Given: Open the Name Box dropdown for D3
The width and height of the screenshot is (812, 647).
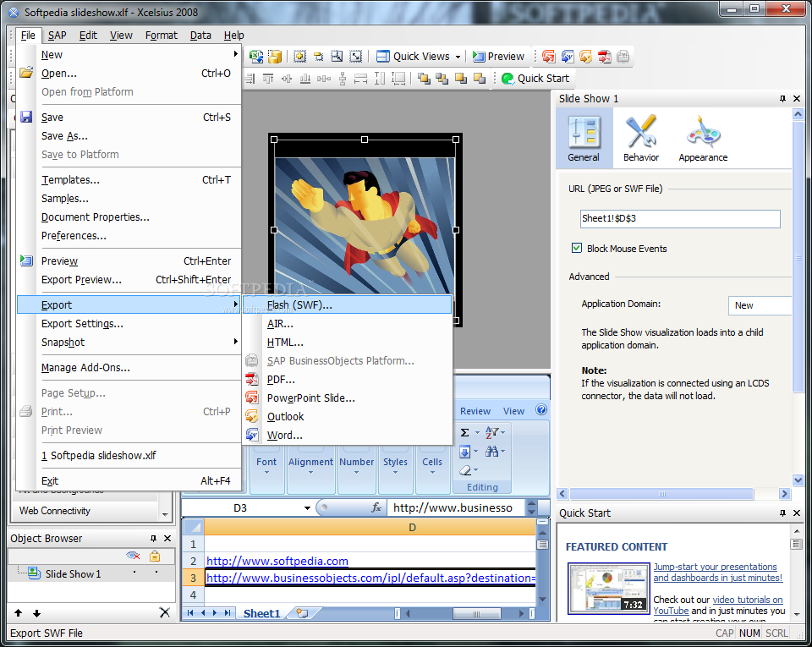Looking at the screenshot, I should 307,508.
